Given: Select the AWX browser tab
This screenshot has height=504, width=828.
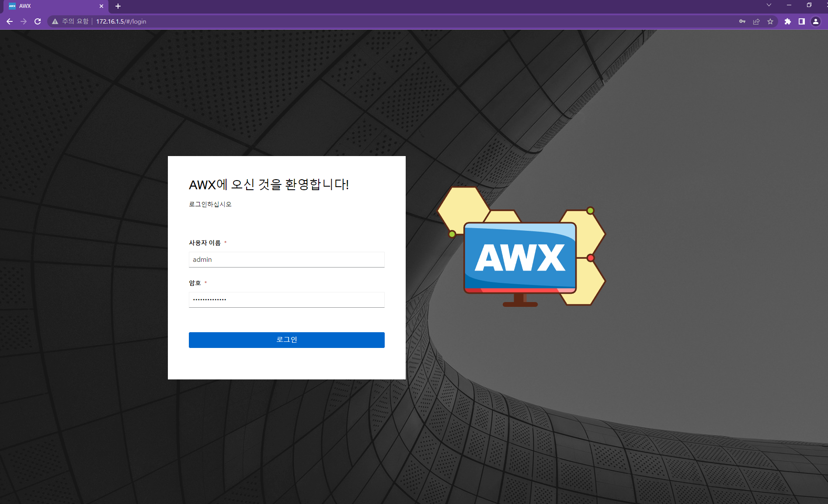Looking at the screenshot, I should (56, 6).
